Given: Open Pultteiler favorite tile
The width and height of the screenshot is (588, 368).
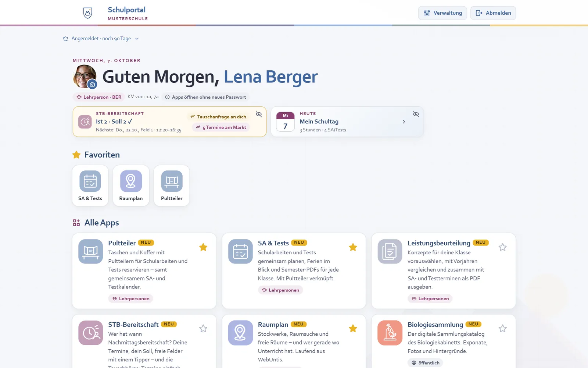Looking at the screenshot, I should (172, 186).
